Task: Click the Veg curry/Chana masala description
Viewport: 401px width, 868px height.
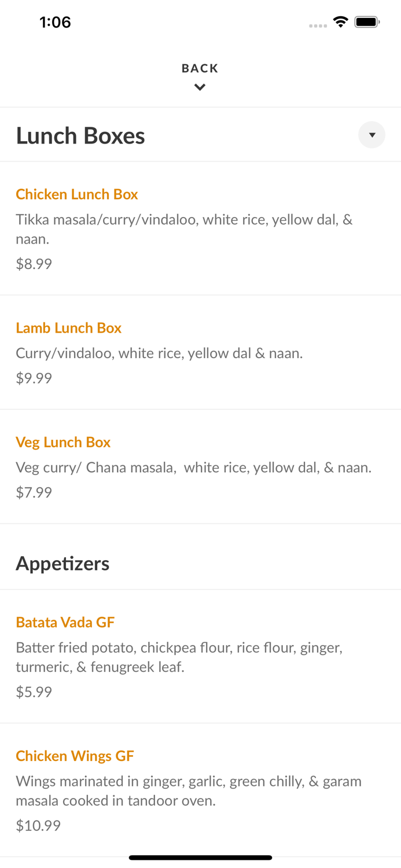Action: tap(193, 467)
